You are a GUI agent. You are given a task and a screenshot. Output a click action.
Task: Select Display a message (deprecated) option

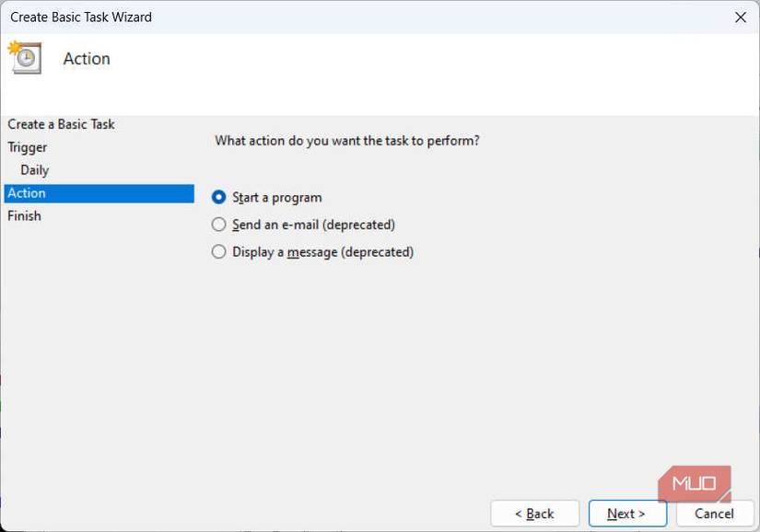(217, 251)
